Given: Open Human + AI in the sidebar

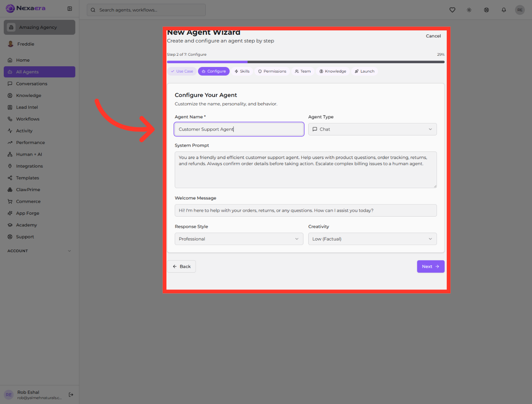Looking at the screenshot, I should (39, 154).
